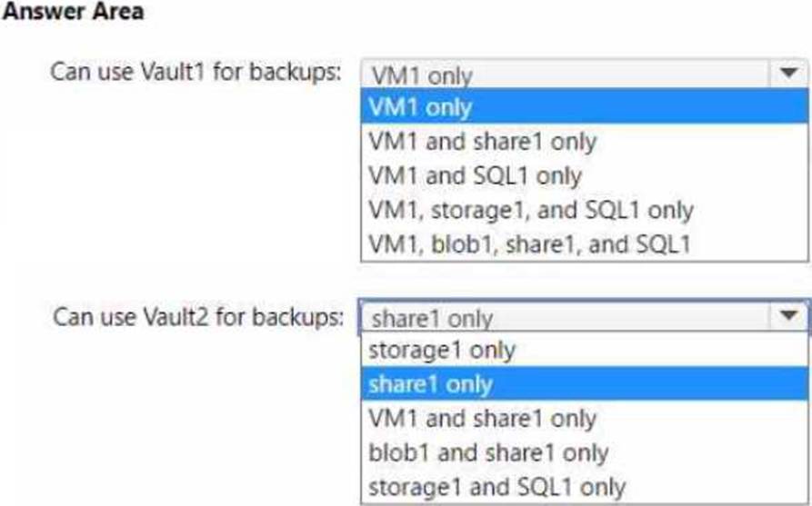Choose VM1 and share1 only for Vault1
This screenshot has height=506, width=812.
point(482,141)
